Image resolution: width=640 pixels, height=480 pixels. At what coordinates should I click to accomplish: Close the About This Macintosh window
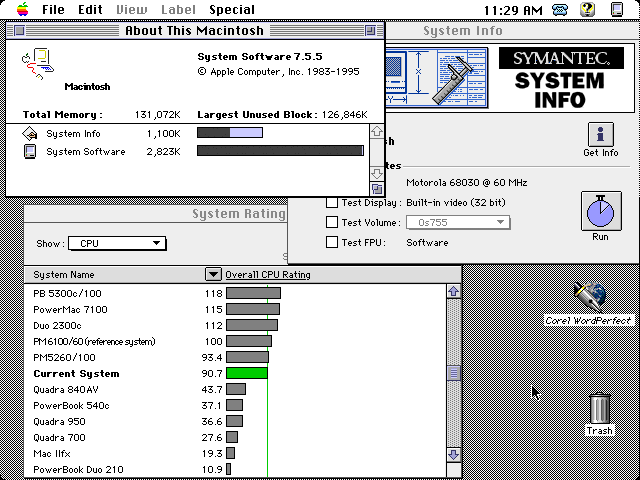[x=19, y=31]
